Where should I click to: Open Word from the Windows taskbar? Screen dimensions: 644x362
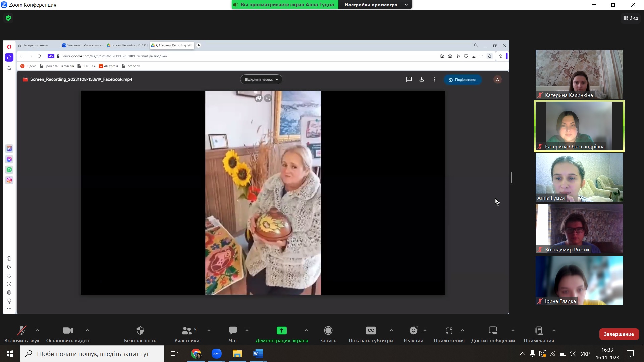[x=258, y=354]
